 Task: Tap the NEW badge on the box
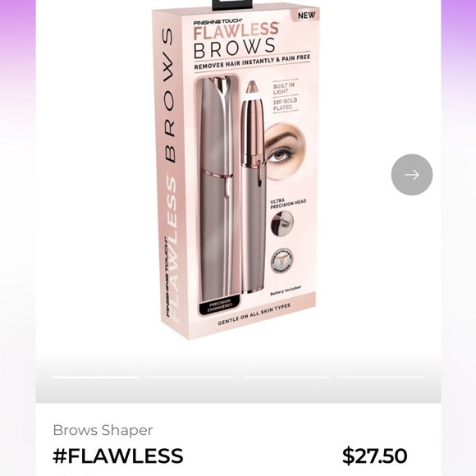(306, 15)
